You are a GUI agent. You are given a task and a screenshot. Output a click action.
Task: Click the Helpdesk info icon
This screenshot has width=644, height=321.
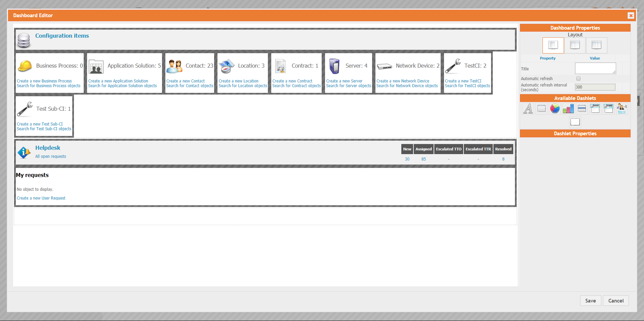[x=24, y=152]
